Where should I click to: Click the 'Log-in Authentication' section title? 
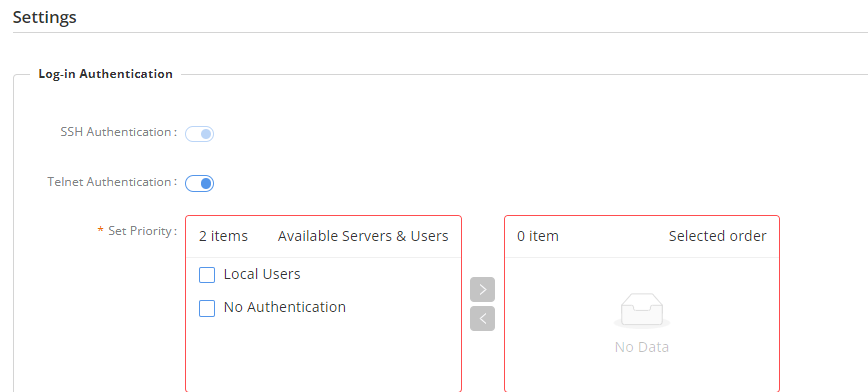click(106, 74)
